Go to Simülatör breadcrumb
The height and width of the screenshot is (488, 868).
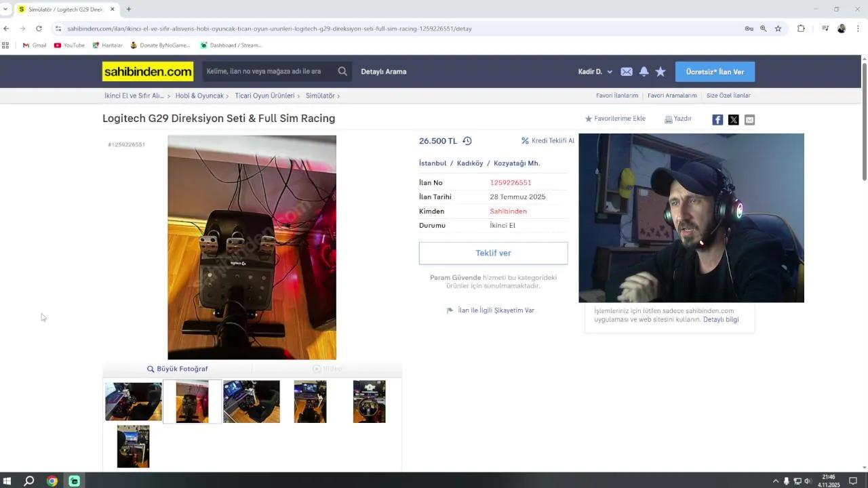pyautogui.click(x=320, y=96)
